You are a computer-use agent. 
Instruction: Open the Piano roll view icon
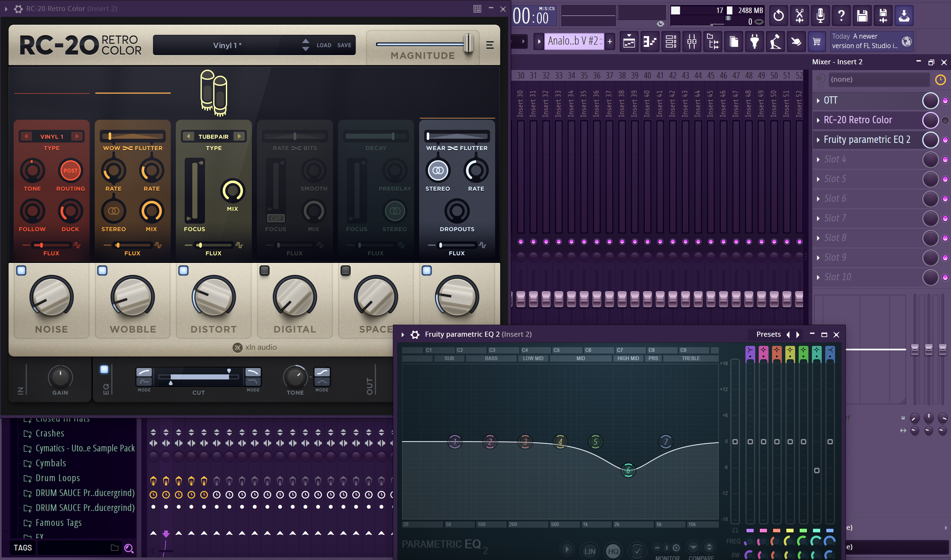click(650, 41)
